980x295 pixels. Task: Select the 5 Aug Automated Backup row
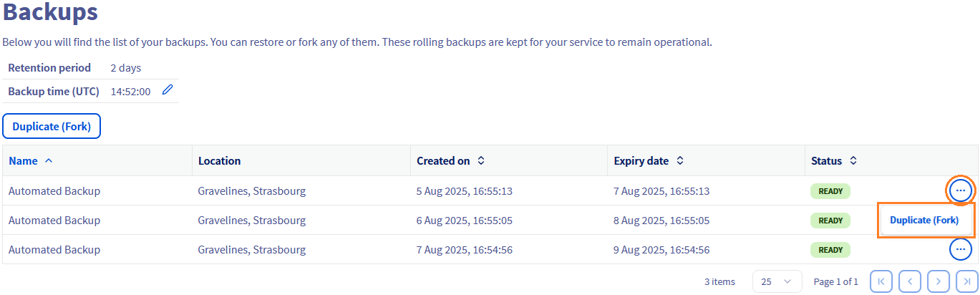click(x=54, y=191)
